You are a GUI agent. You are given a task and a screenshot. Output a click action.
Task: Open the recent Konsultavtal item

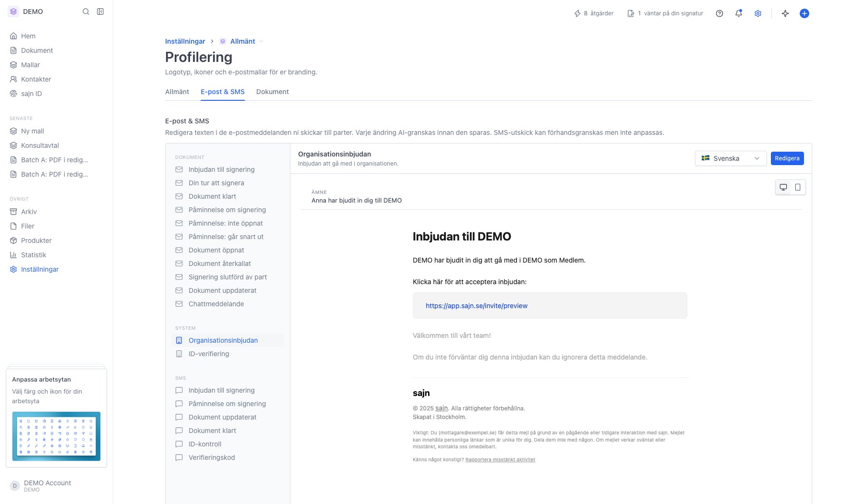[x=57, y=145]
